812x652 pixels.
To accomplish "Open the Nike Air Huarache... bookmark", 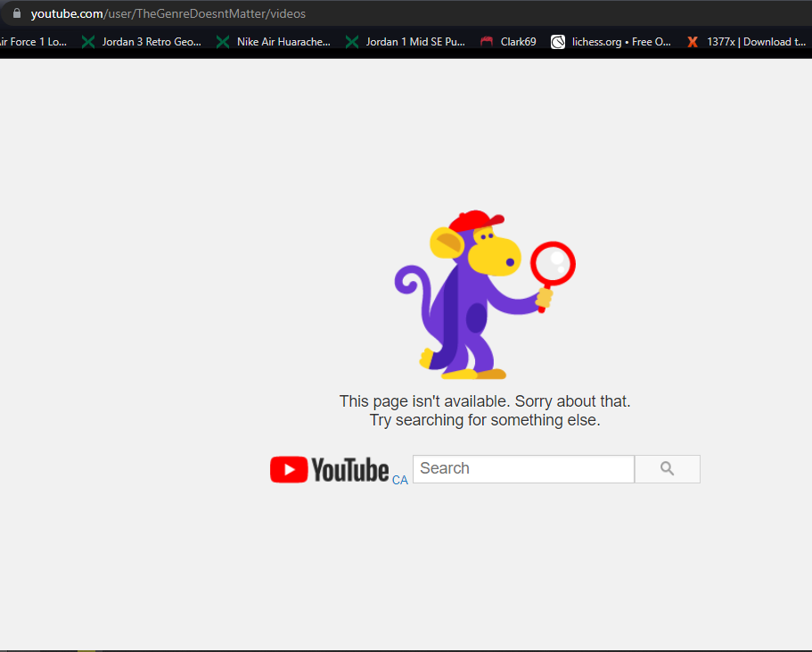I will pos(283,42).
